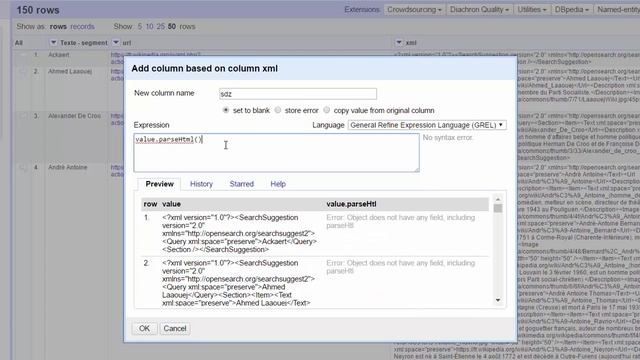Switch to the Preview tab
640x360 pixels.
(160, 184)
